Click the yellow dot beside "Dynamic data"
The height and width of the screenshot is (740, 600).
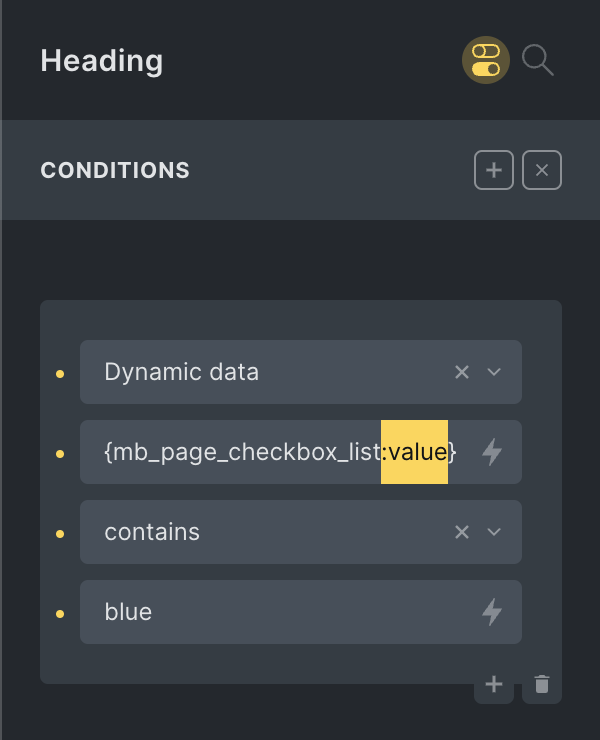point(60,373)
